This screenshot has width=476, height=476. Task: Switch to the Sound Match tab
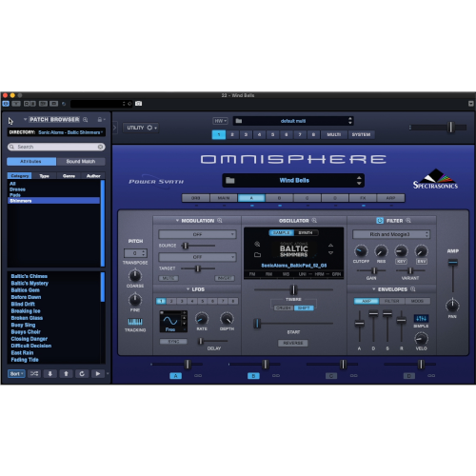[x=81, y=162]
